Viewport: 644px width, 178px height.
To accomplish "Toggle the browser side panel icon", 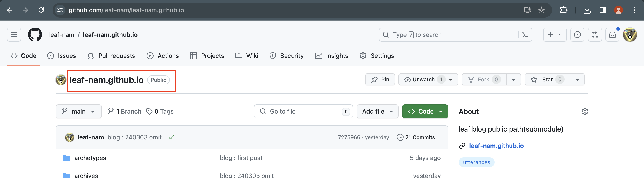I will pyautogui.click(x=603, y=10).
